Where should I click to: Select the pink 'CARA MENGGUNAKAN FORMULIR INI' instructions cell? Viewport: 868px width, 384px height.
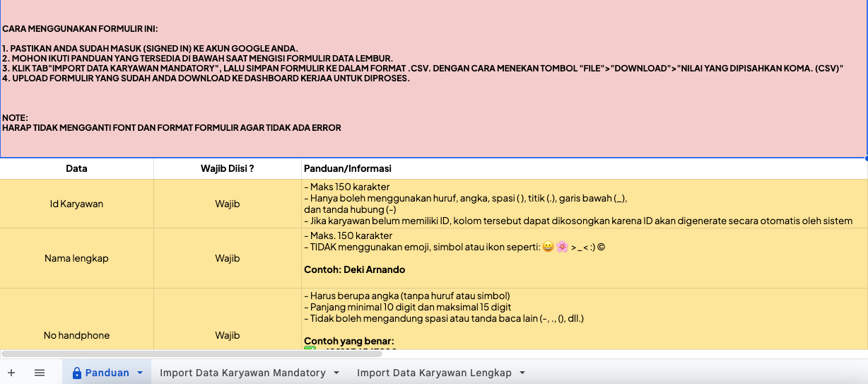[433, 78]
